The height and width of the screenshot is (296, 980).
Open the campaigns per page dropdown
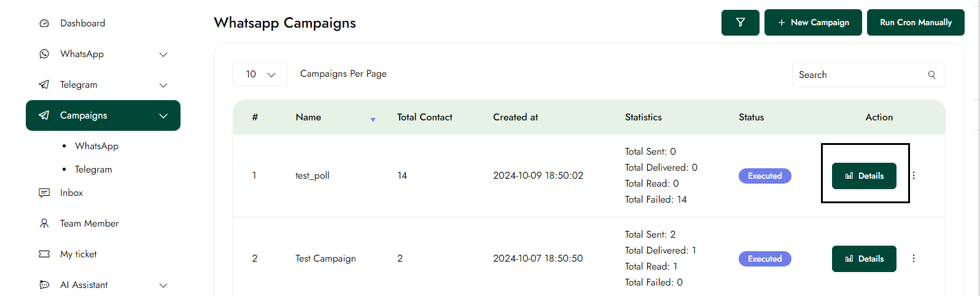coord(260,74)
